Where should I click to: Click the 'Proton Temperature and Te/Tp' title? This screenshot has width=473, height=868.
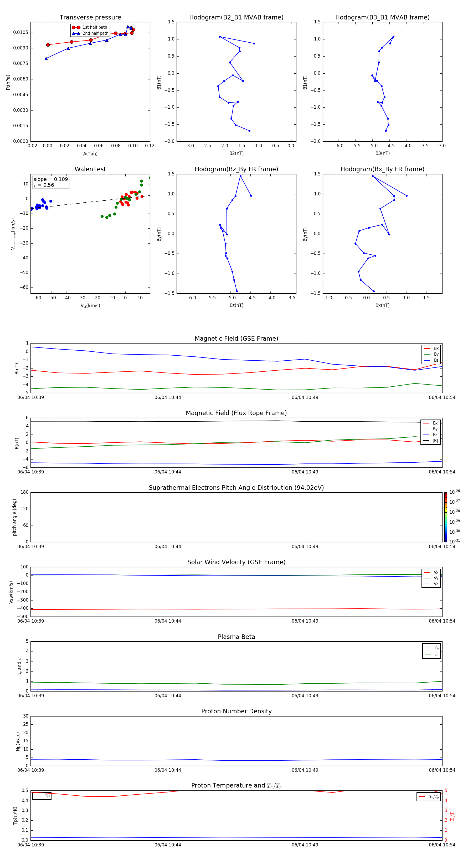click(x=236, y=786)
